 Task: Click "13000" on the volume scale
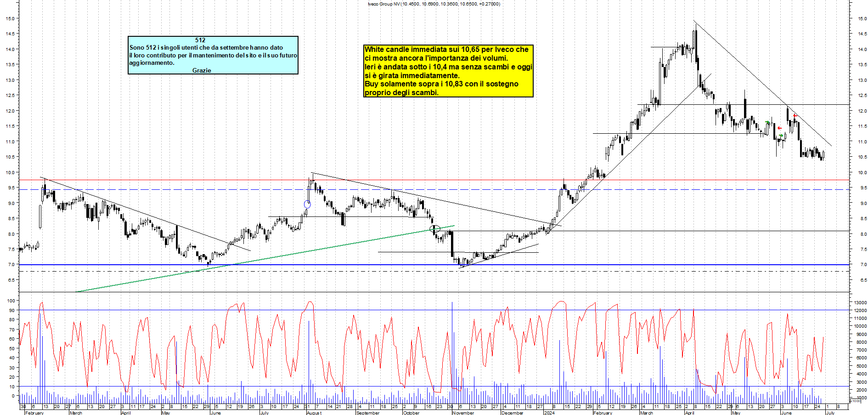[x=860, y=303]
